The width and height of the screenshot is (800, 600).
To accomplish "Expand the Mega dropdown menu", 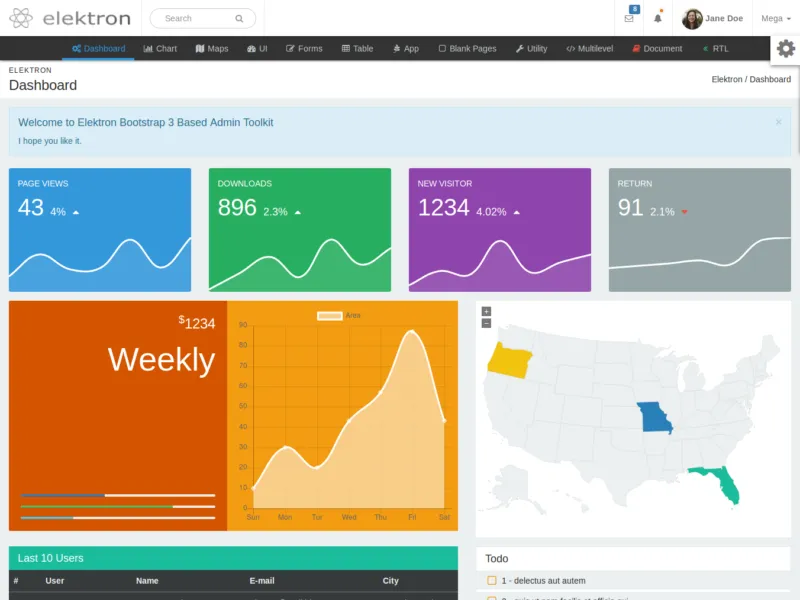I will tap(775, 19).
